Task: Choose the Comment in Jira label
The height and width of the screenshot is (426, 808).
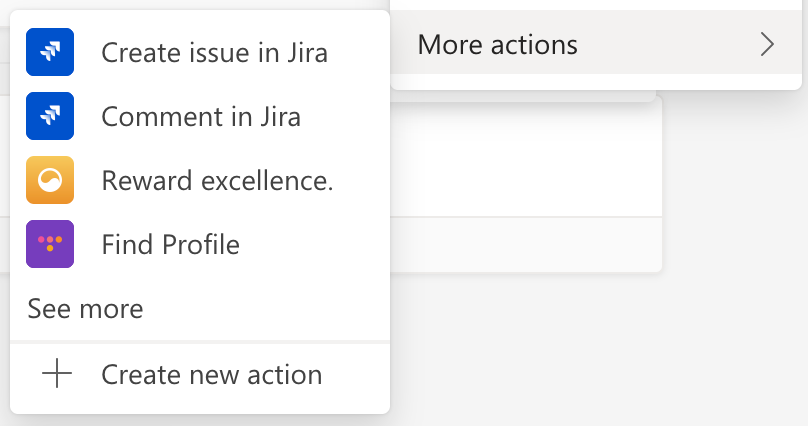Action: [201, 116]
